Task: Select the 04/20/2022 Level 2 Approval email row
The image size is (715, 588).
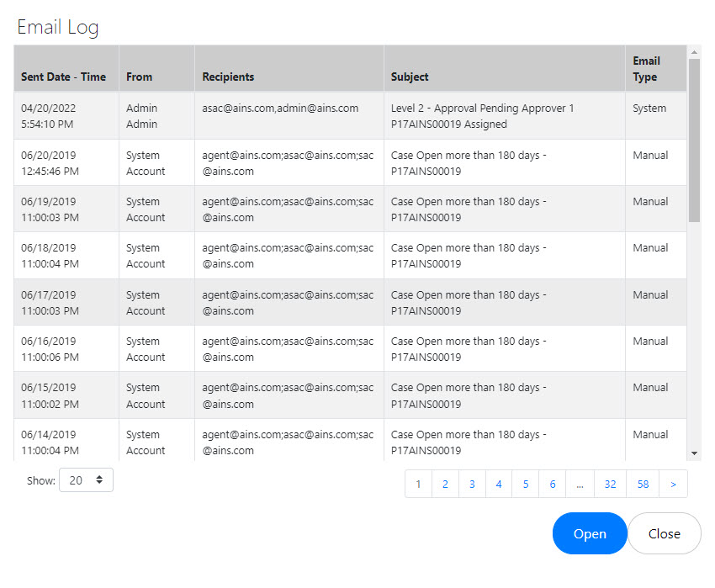Action: coord(350,116)
